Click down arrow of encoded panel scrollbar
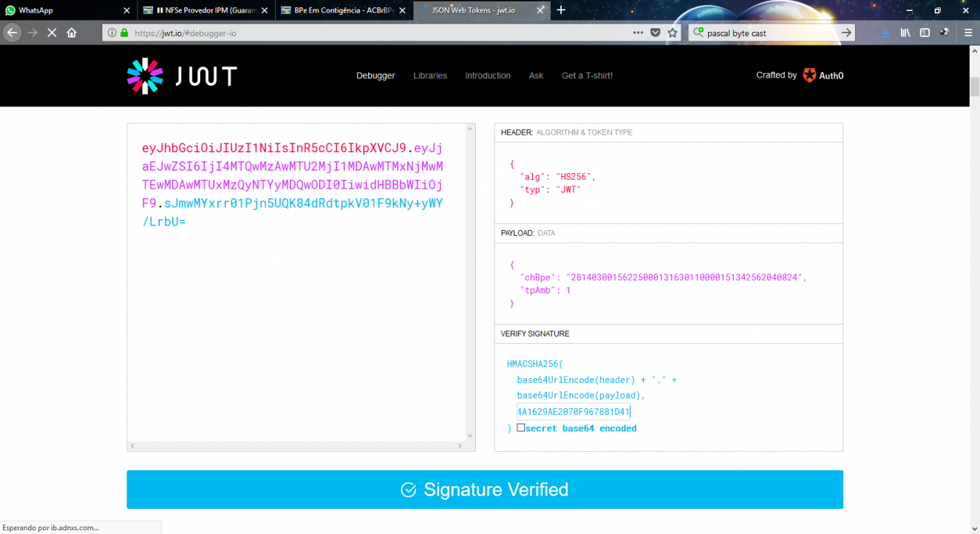980x534 pixels. point(470,435)
